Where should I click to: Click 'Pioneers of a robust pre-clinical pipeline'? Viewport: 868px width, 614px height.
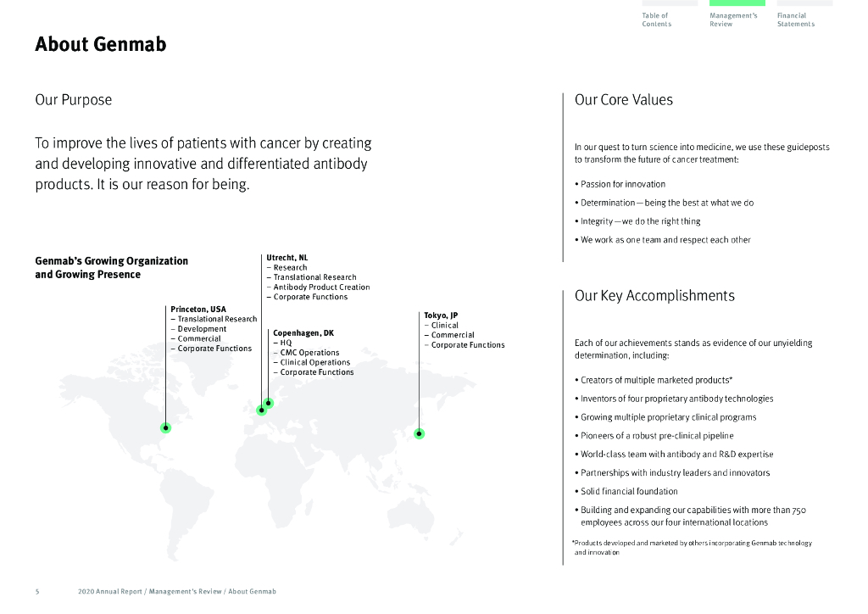point(654,436)
